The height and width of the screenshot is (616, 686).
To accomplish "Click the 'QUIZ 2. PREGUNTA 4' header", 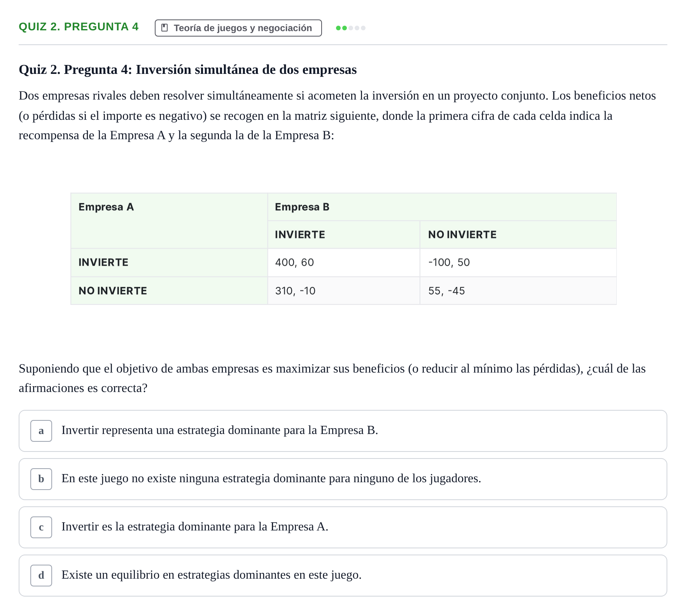I will point(79,27).
